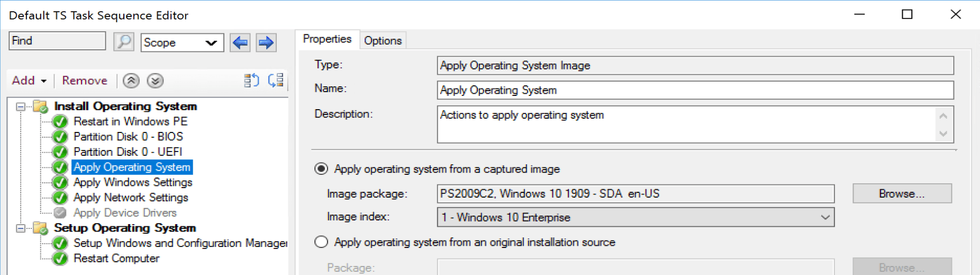Click the Name text field
The image size is (980, 275).
pos(695,90)
